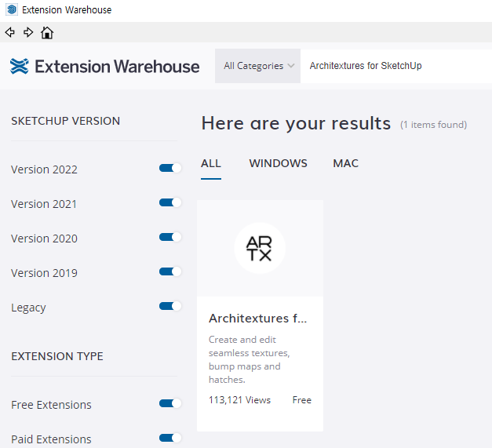Open the home page icon
The image size is (492, 448).
tap(47, 32)
